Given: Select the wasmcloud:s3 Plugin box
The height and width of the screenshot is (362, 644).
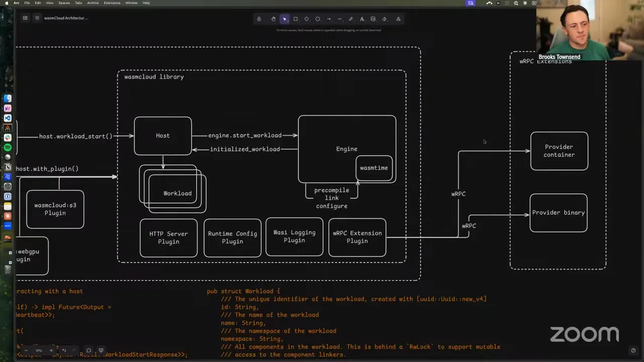Looking at the screenshot, I should click(x=55, y=209).
